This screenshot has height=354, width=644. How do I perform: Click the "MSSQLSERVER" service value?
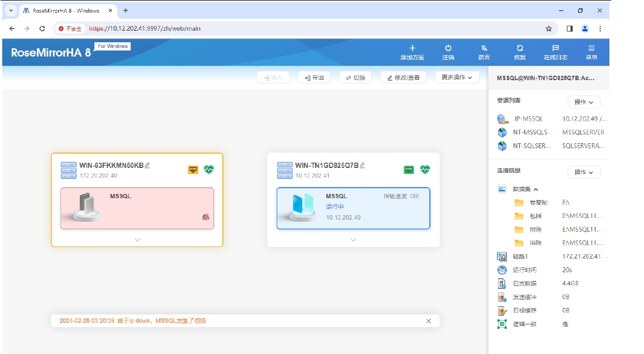pyautogui.click(x=583, y=132)
